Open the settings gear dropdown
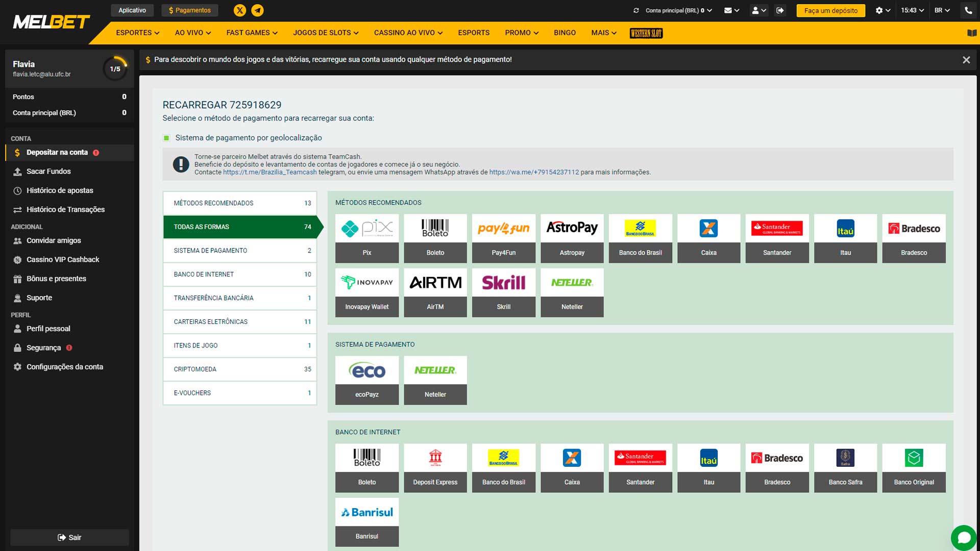The height and width of the screenshot is (551, 980). tap(883, 10)
